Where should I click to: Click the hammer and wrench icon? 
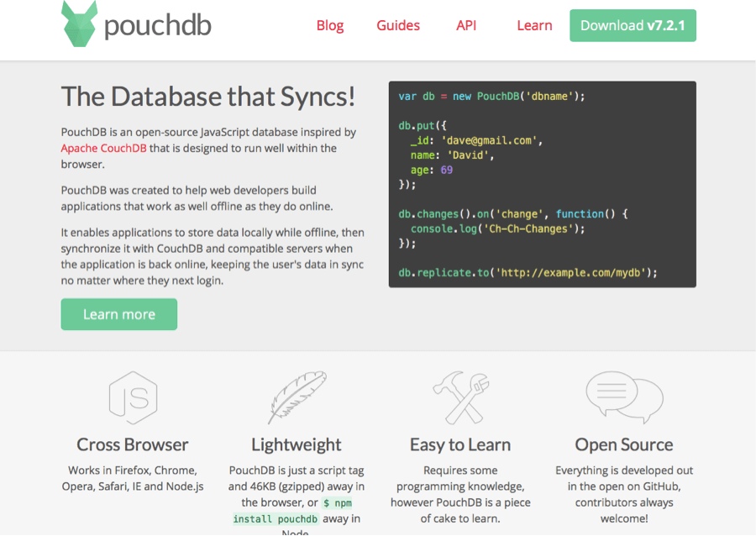460,397
